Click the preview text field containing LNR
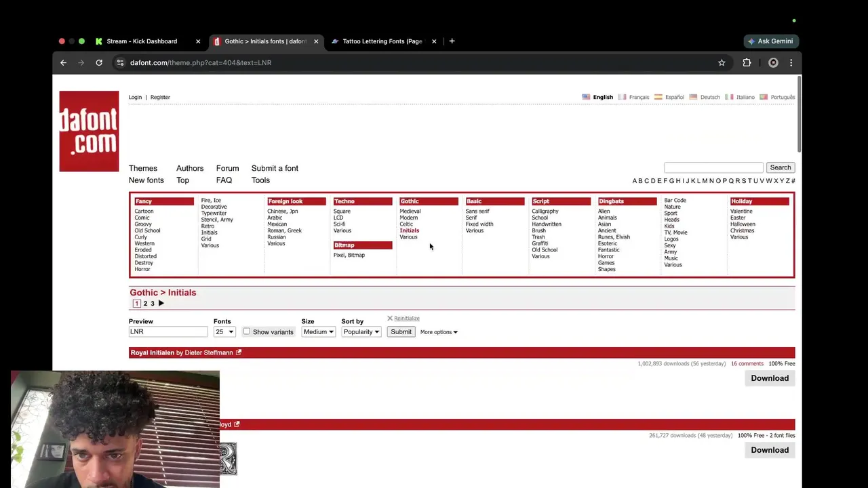The image size is (868, 488). point(168,331)
